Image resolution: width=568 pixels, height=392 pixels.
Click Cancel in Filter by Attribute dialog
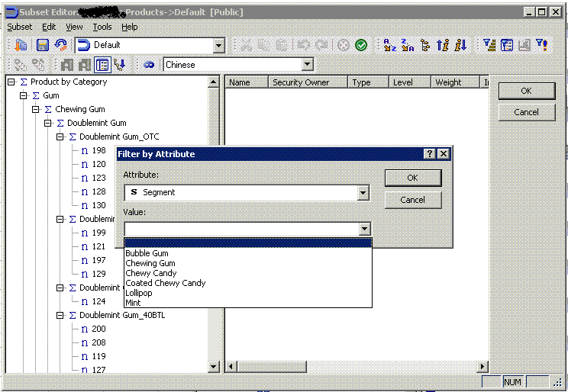click(x=412, y=200)
